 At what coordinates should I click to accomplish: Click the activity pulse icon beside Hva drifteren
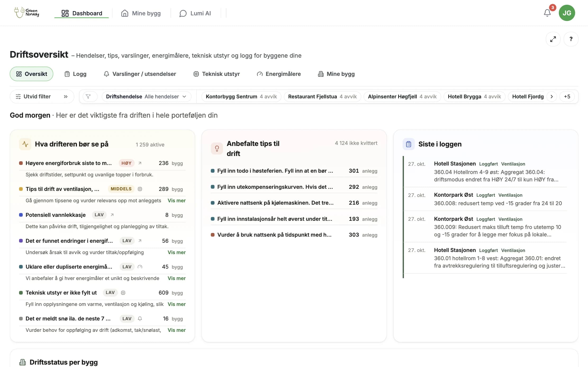[x=25, y=144]
